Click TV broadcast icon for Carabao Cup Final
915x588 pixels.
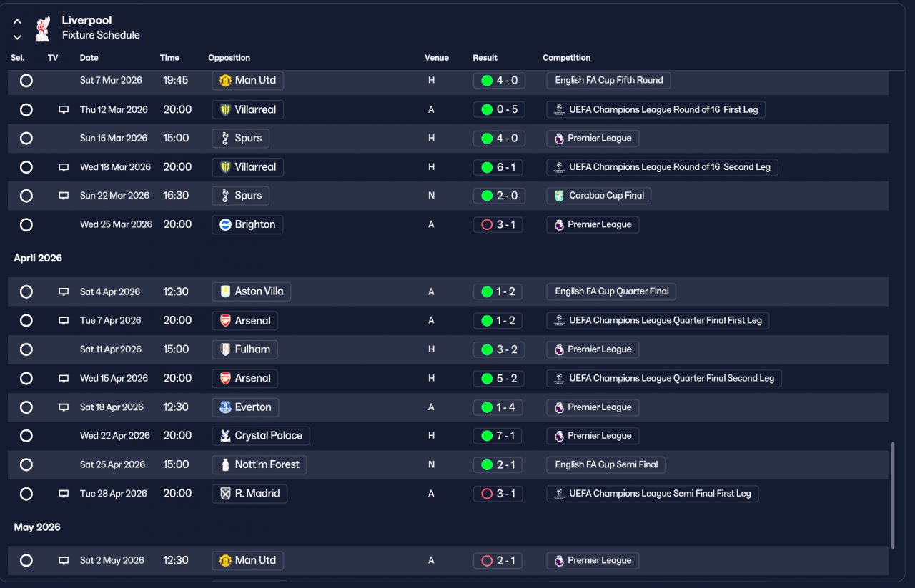point(64,196)
